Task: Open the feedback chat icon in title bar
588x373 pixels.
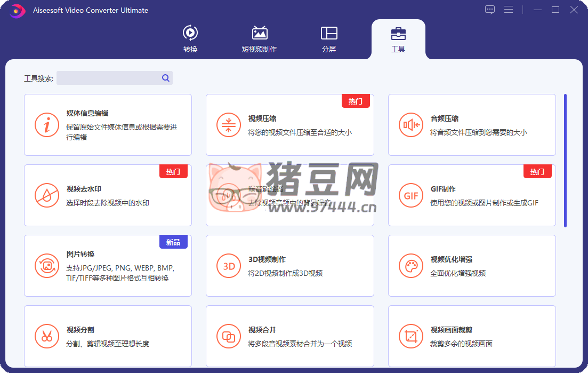Action: (x=490, y=10)
